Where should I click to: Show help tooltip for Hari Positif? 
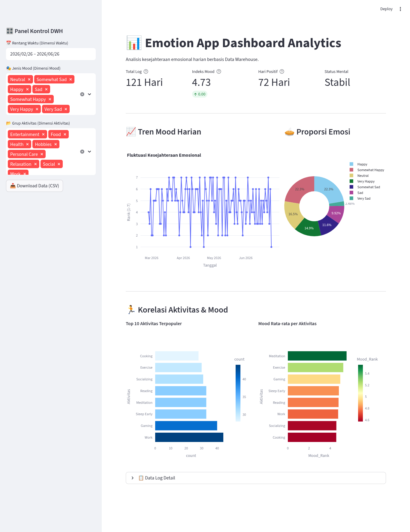click(282, 71)
